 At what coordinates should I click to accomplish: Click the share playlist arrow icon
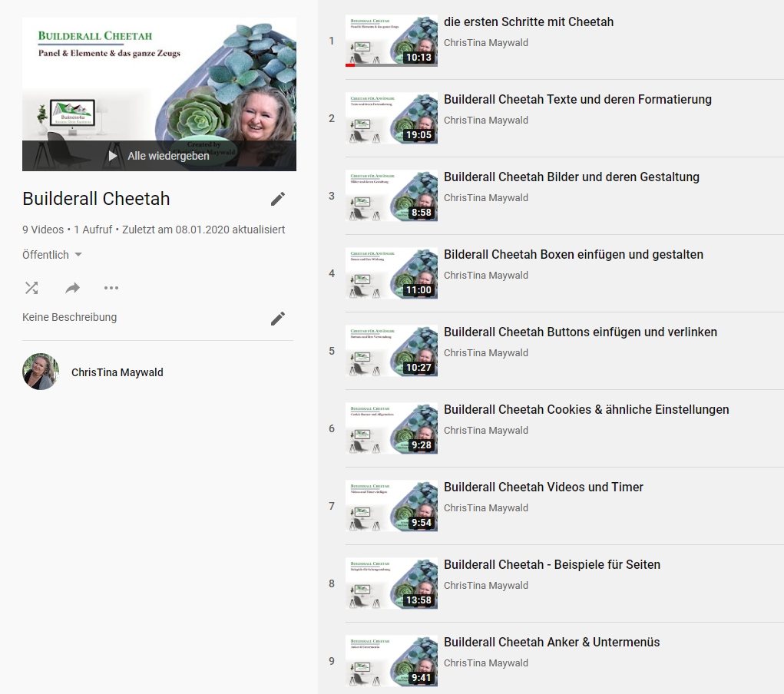click(x=72, y=288)
